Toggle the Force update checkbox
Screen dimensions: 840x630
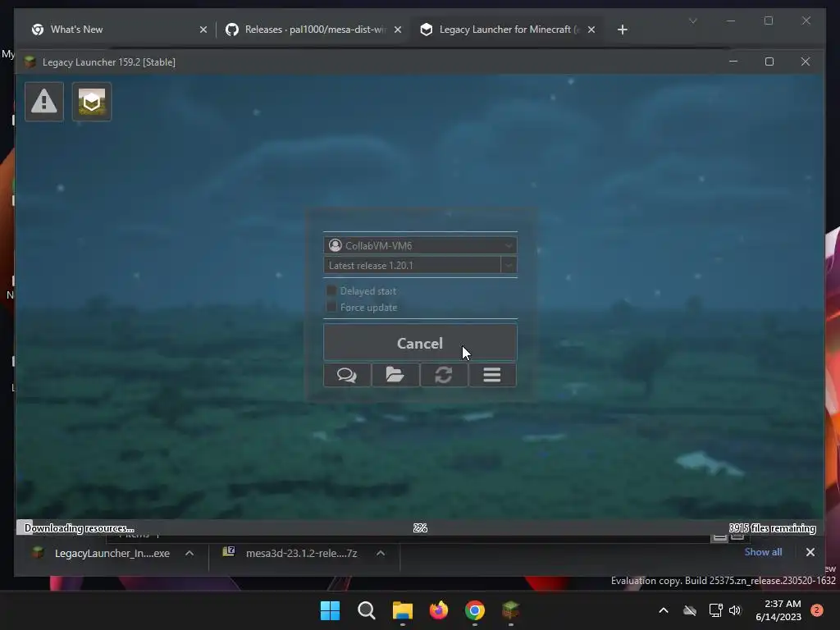(x=331, y=307)
